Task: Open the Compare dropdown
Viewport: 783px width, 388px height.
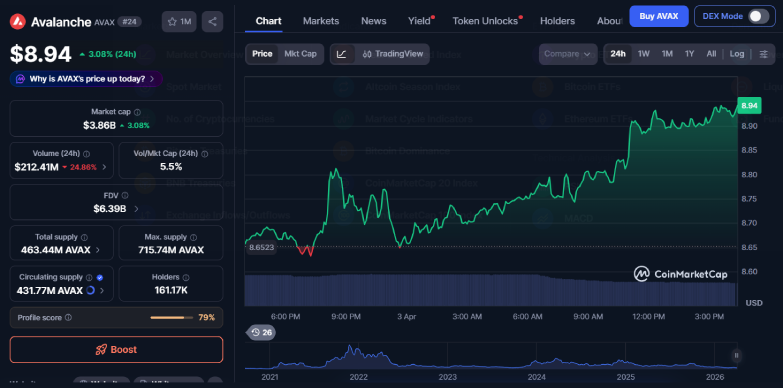Action: [x=568, y=54]
